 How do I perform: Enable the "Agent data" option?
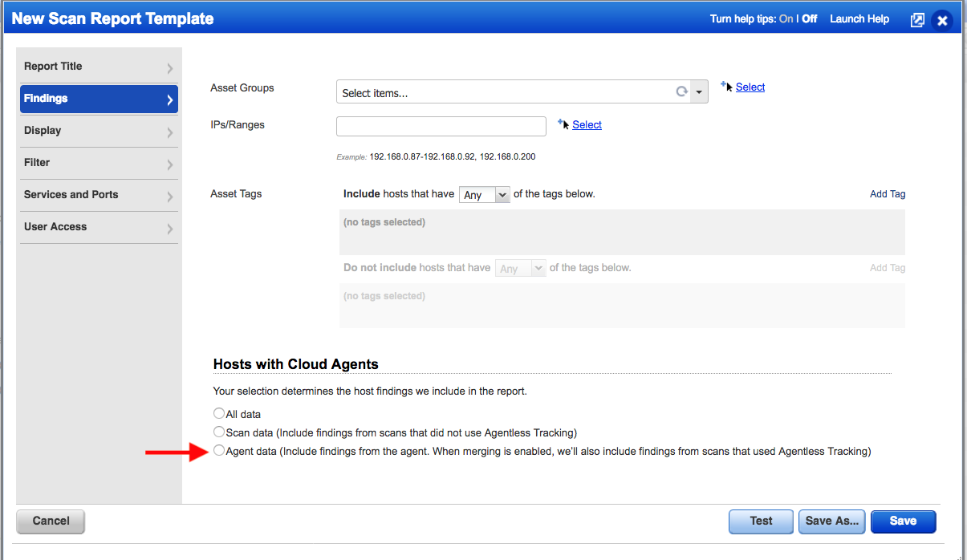218,450
